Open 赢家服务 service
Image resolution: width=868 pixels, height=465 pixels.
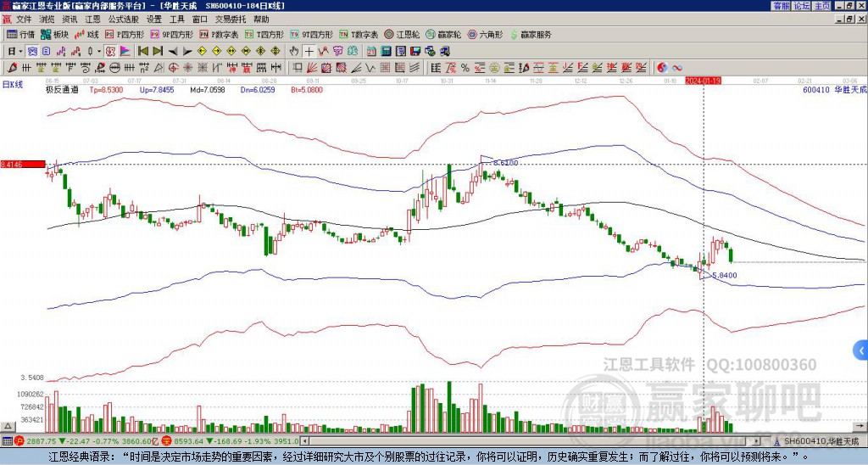coord(531,34)
